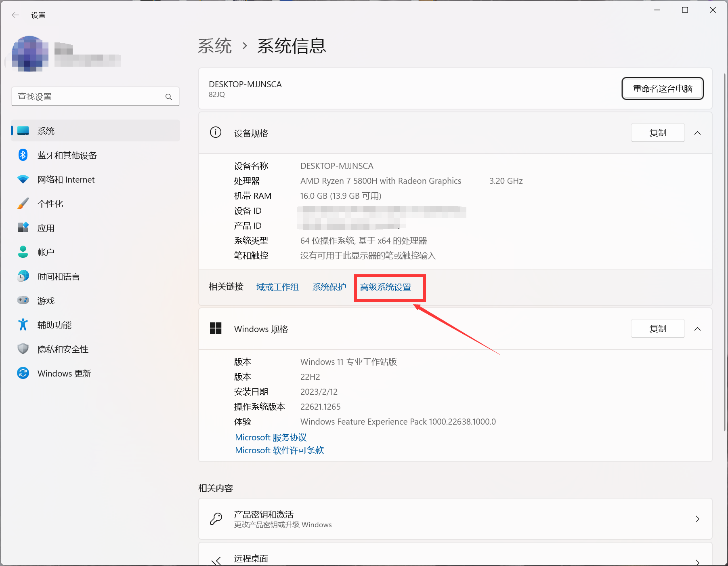Click the Windows 更新 sync icon
The height and width of the screenshot is (566, 728).
point(23,373)
